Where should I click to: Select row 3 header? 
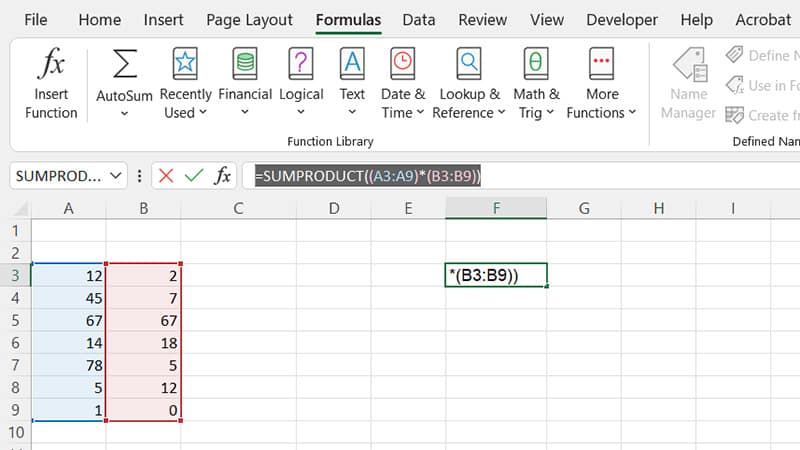15,276
